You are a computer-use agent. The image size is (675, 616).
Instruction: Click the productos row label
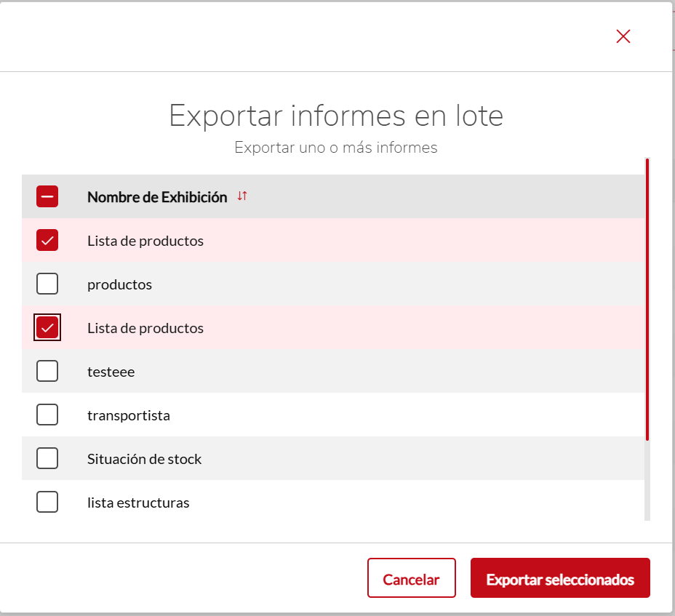pyautogui.click(x=120, y=284)
